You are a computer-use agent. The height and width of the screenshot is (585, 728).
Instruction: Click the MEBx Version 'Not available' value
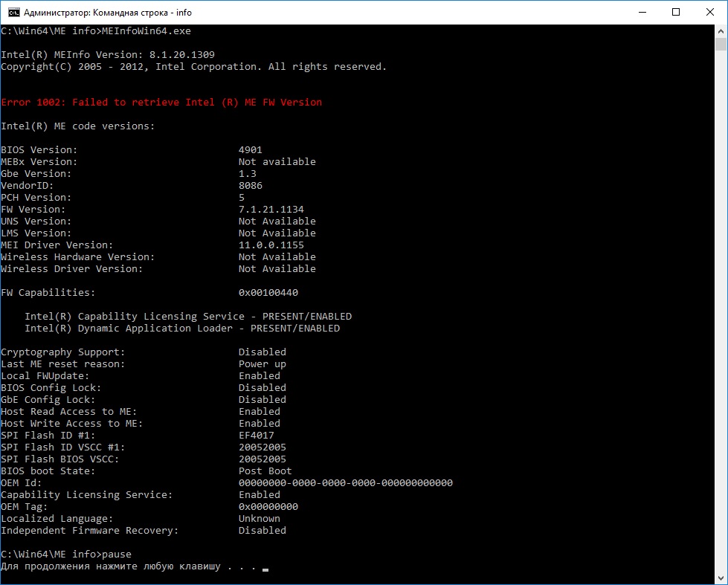pyautogui.click(x=277, y=161)
